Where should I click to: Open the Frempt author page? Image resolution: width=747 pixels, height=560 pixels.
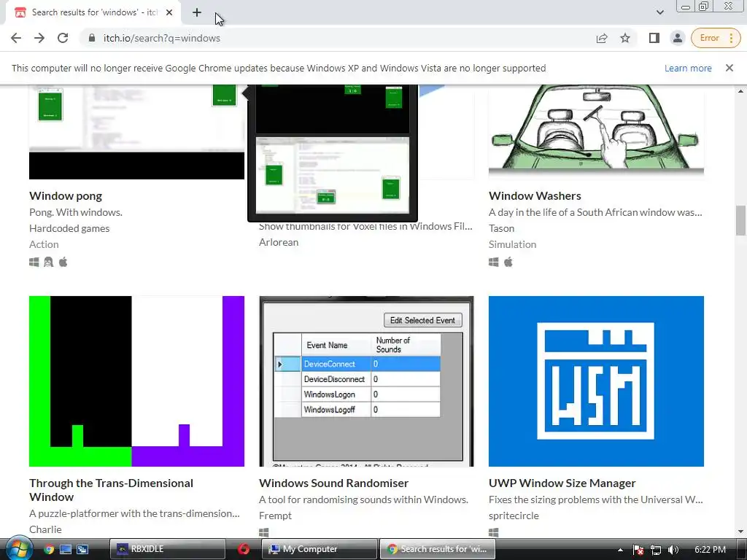pyautogui.click(x=275, y=516)
